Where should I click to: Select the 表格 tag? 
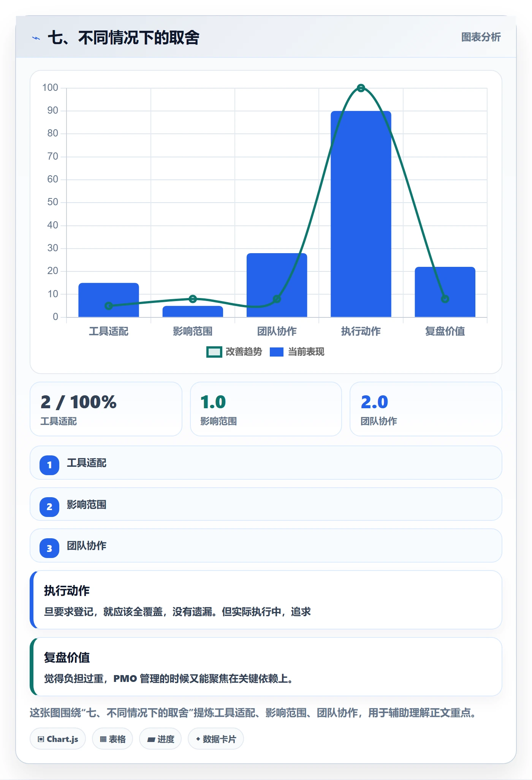[x=112, y=739]
